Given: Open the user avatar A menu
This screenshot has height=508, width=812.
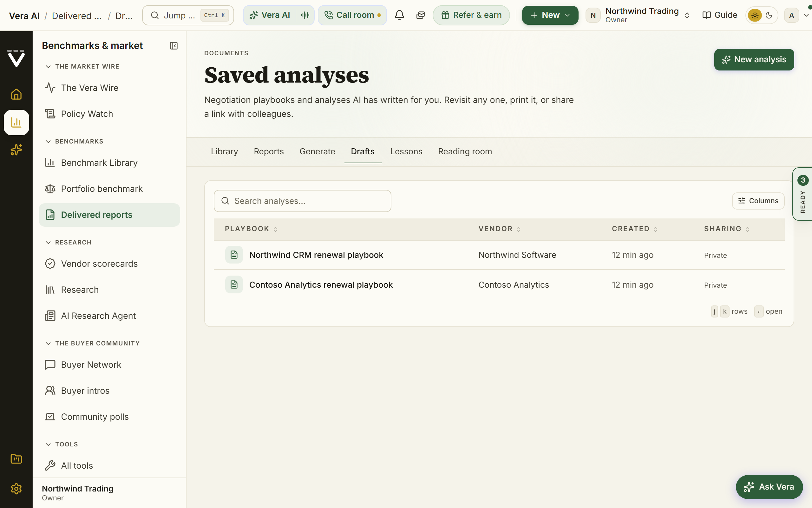Looking at the screenshot, I should 796,15.
